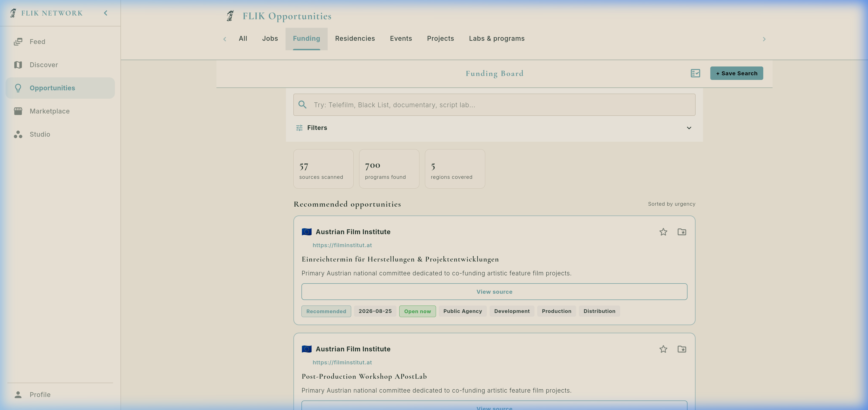The height and width of the screenshot is (410, 868).
Task: Click the 2026-08-25 date tag
Action: point(375,311)
